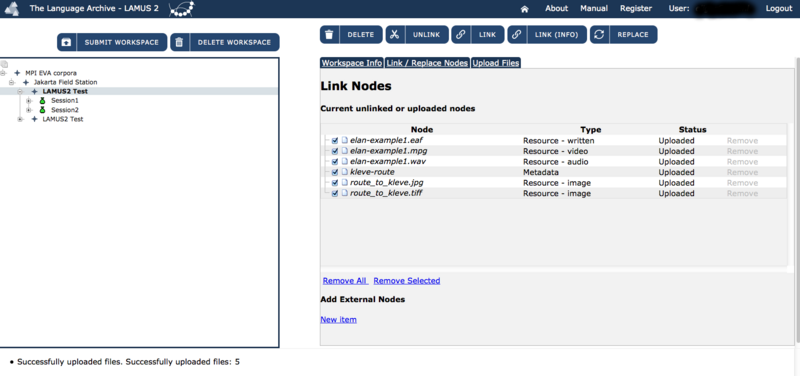Image resolution: width=800 pixels, height=376 pixels.
Task: Click the Remove Selected link
Action: click(x=407, y=281)
